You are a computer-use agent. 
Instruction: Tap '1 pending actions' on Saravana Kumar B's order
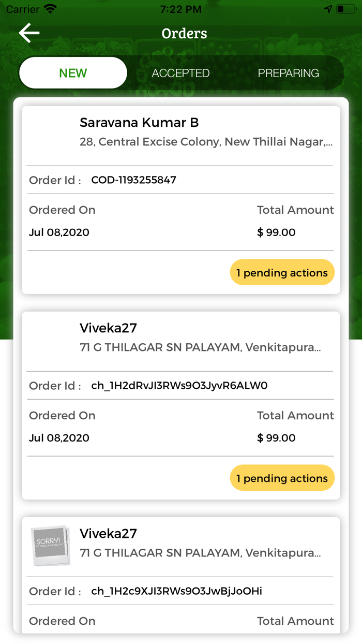(282, 272)
